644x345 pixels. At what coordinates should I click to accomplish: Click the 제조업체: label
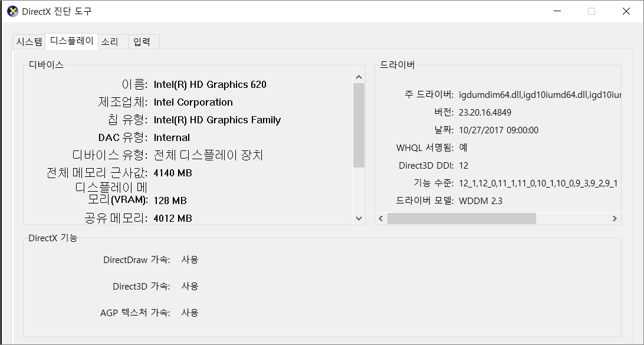click(123, 102)
